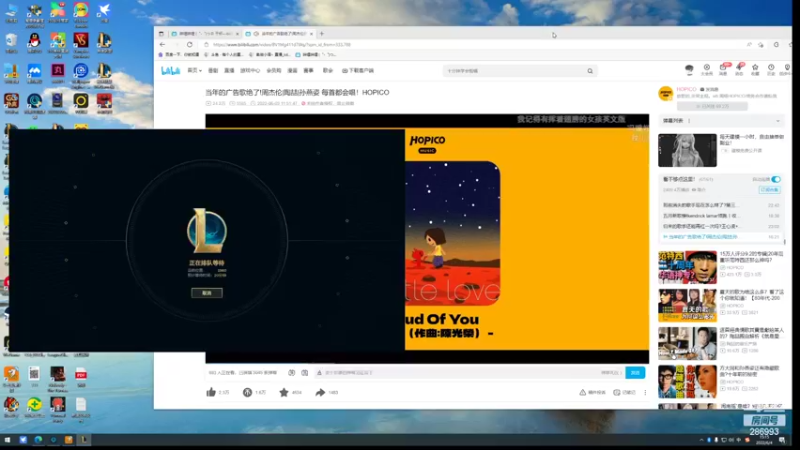The height and width of the screenshot is (450, 800).
Task: Open the anime figure ad thumbnail in sidebar
Action: [687, 150]
